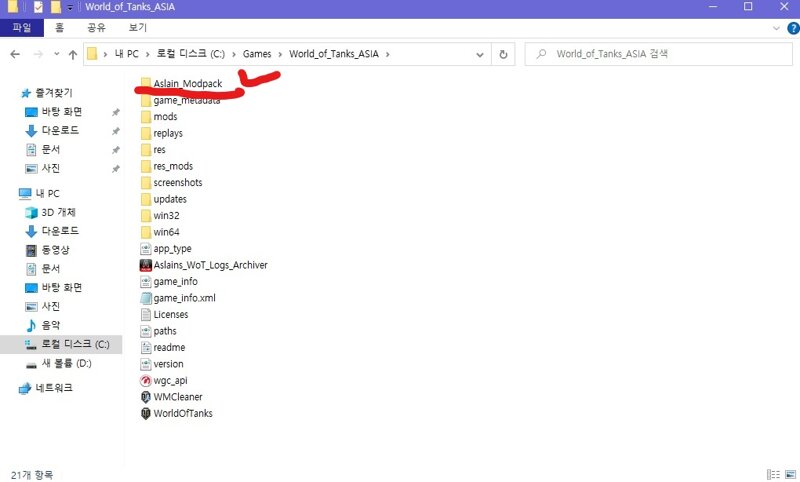Go up one folder level
Screen dimensions: 800x482
pos(72,54)
